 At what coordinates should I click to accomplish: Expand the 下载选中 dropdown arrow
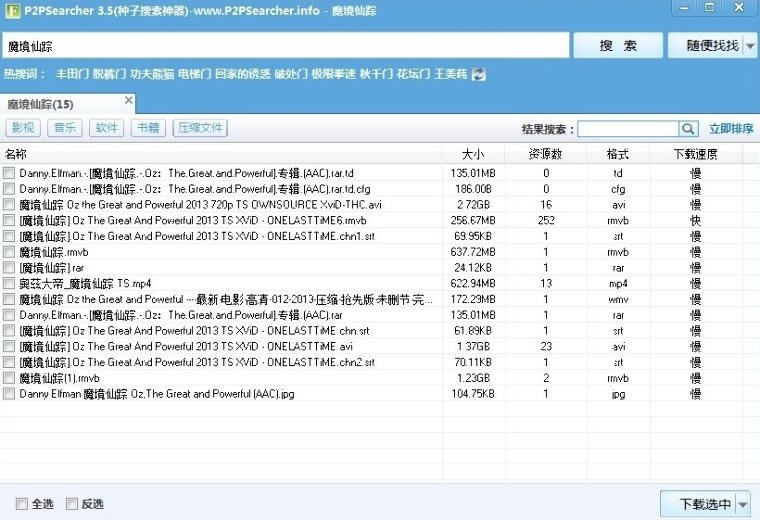(743, 504)
